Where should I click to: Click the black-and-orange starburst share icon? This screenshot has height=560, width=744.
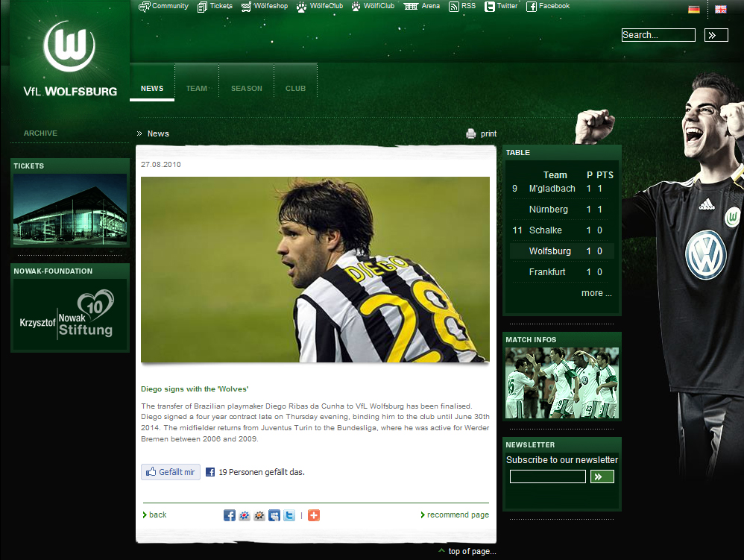[x=259, y=515]
